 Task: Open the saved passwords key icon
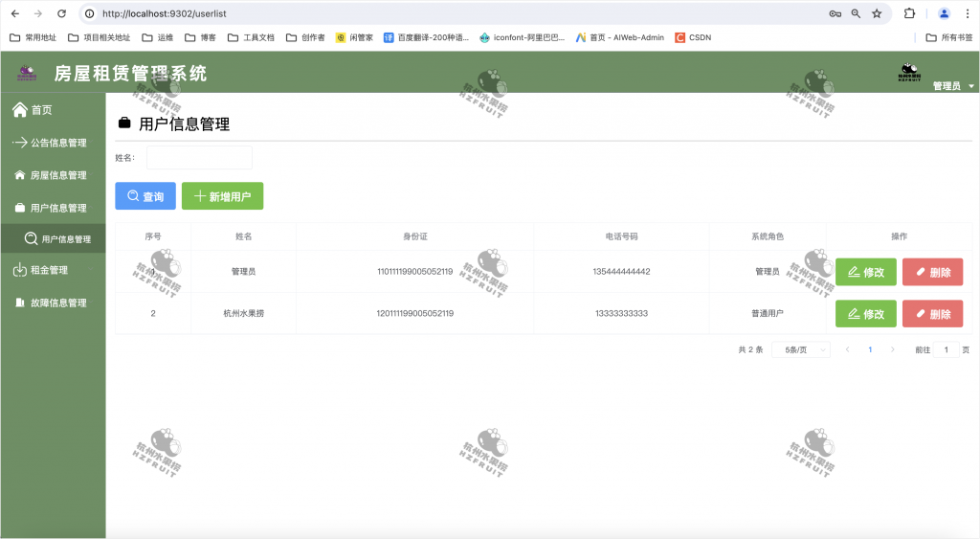835,13
